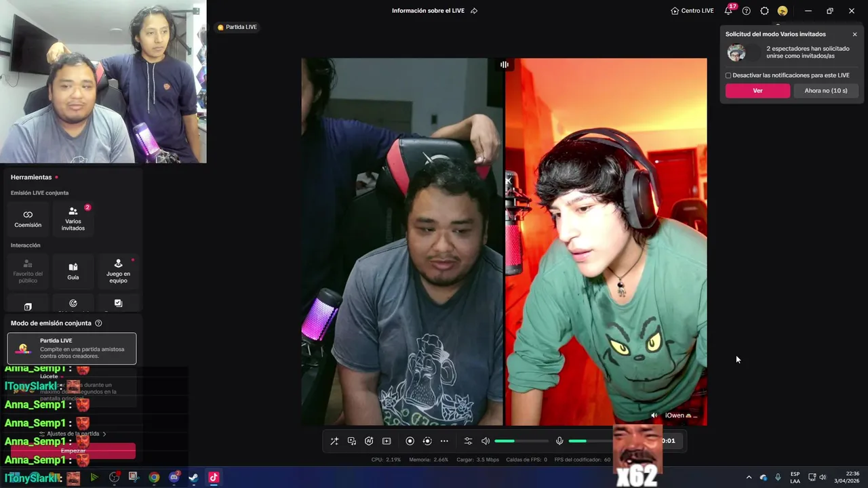Open Centro LIVE
Screen dimensions: 868x488
(692, 11)
